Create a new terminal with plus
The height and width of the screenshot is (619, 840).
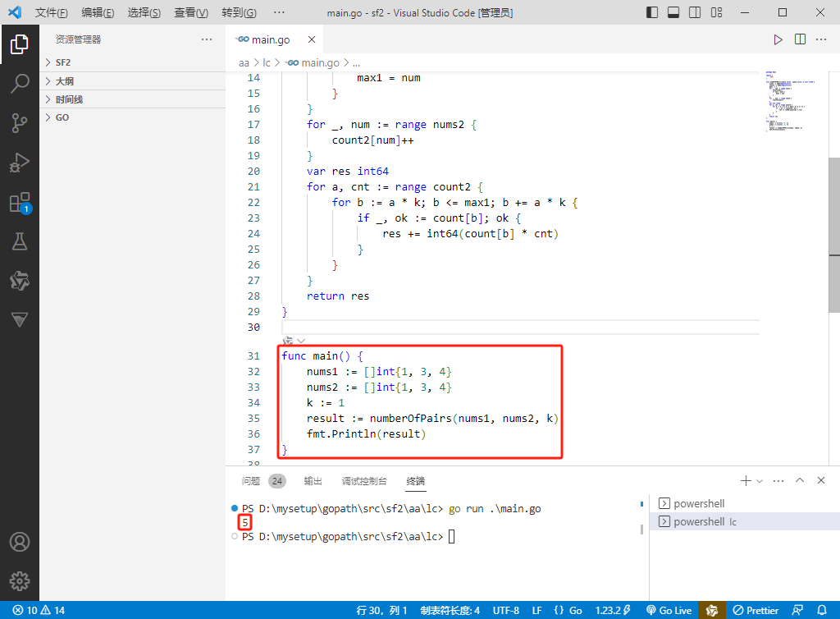[x=746, y=481]
